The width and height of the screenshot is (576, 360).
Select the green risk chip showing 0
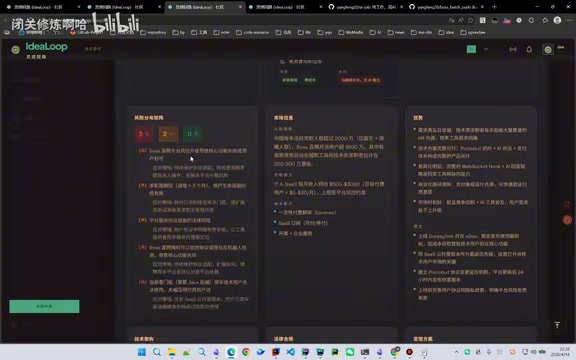[192, 134]
